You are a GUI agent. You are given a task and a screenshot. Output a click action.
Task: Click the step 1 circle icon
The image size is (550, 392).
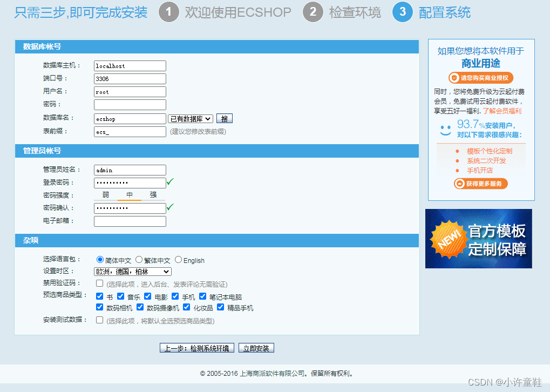pos(168,12)
